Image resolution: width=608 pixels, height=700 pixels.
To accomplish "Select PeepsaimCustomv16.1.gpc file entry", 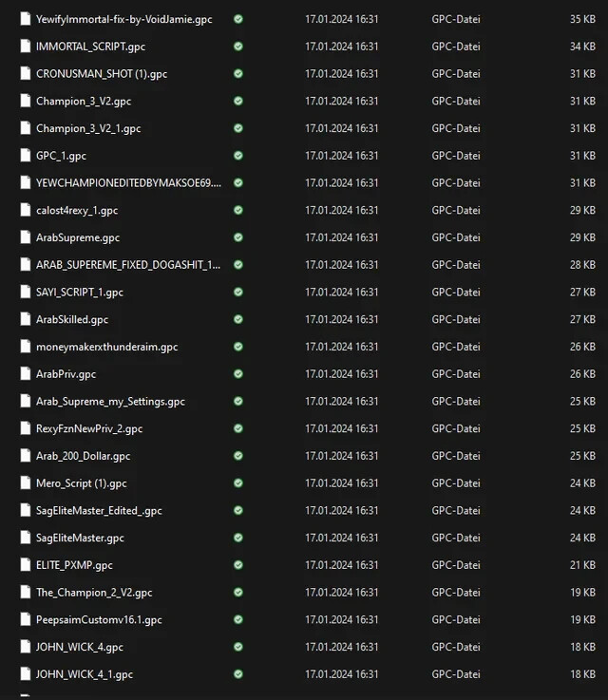I will [99, 619].
